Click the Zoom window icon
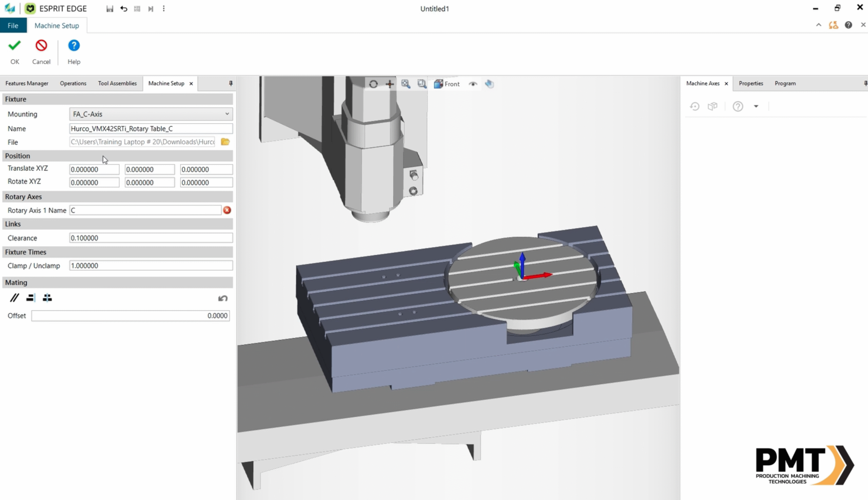The height and width of the screenshot is (500, 868). click(422, 84)
